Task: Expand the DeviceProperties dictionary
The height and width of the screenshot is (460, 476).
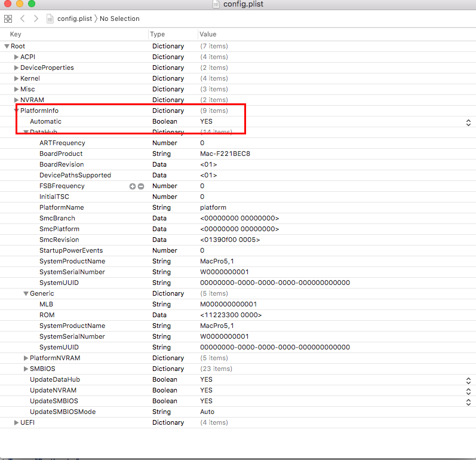Action: point(16,68)
